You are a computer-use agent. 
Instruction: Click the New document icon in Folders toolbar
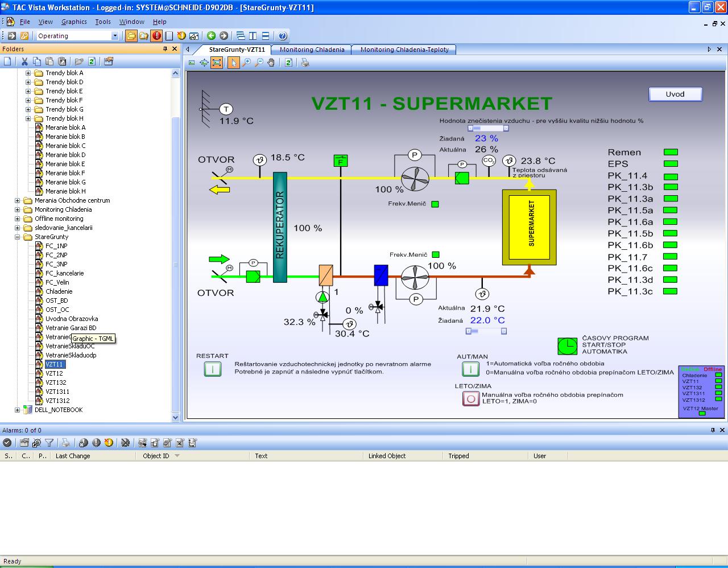point(8,61)
